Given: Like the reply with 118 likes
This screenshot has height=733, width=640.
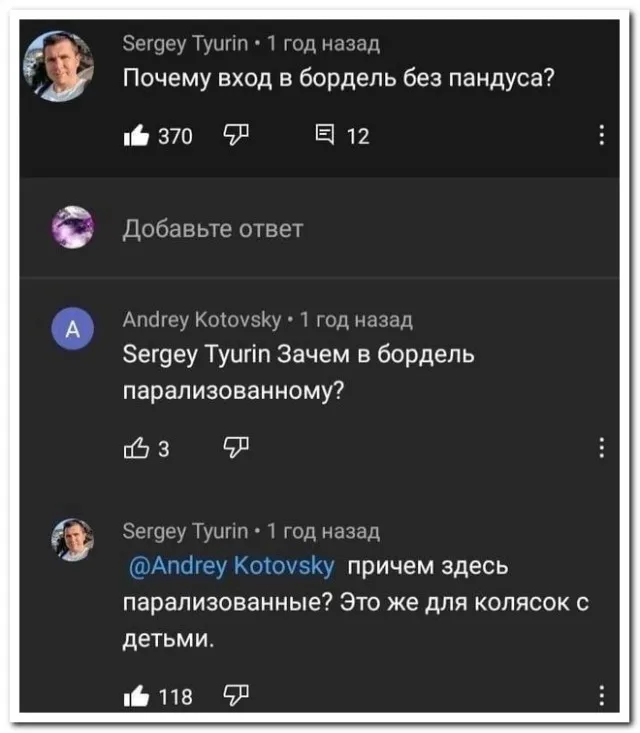Looking at the screenshot, I should click(134, 697).
